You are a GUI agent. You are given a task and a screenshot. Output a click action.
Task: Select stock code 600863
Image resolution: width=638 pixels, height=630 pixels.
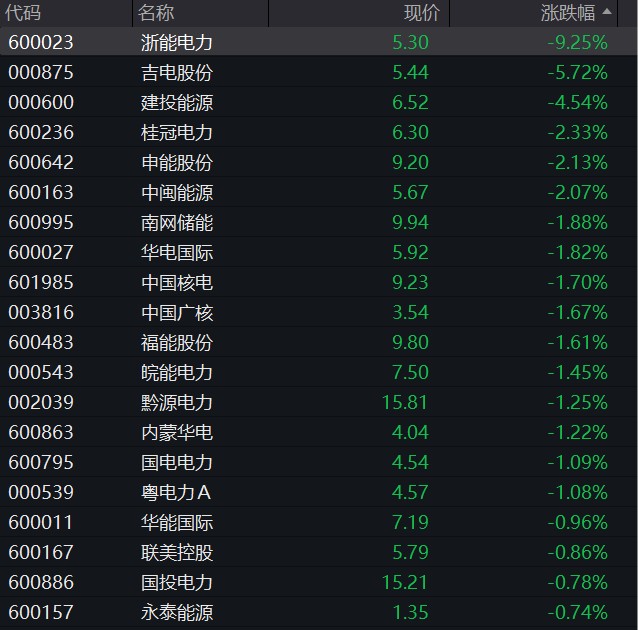41,432
